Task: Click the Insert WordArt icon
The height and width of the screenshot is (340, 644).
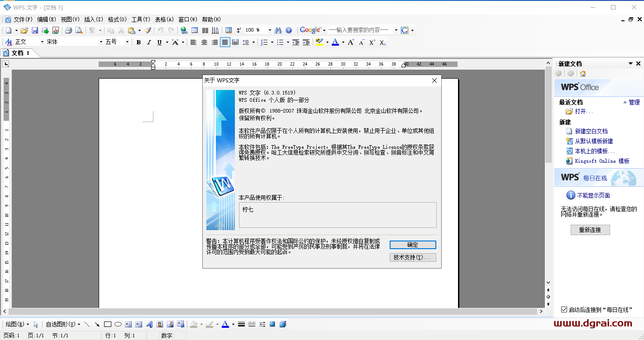Action: pos(150,324)
